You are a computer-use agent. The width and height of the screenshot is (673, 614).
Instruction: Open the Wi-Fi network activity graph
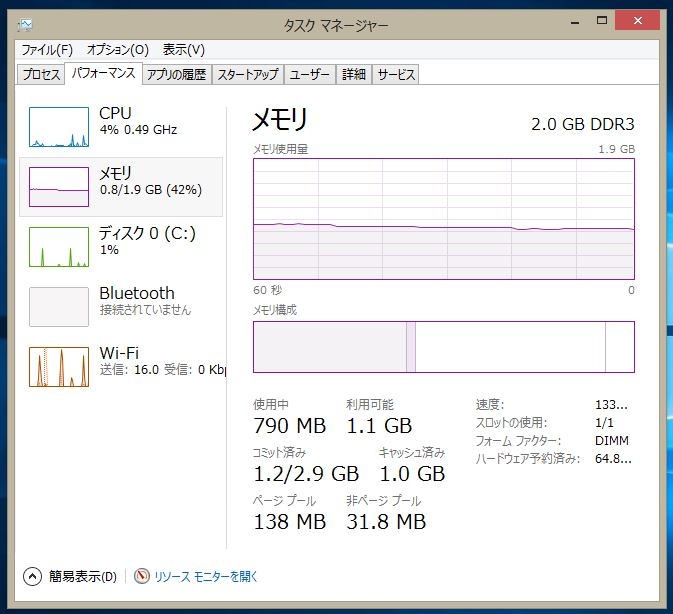(59, 367)
